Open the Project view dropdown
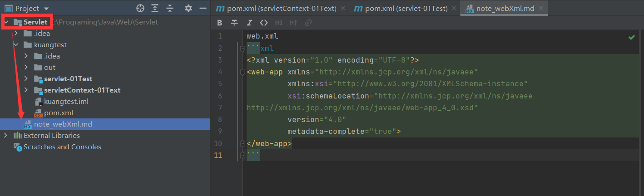The width and height of the screenshot is (644, 196). click(x=46, y=9)
